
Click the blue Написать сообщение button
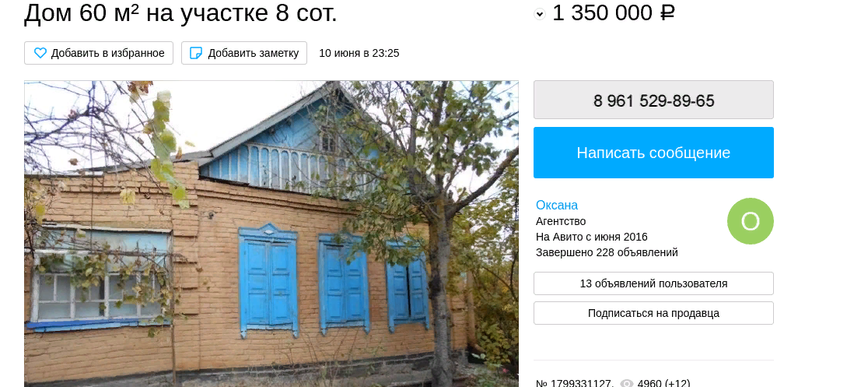click(x=653, y=153)
